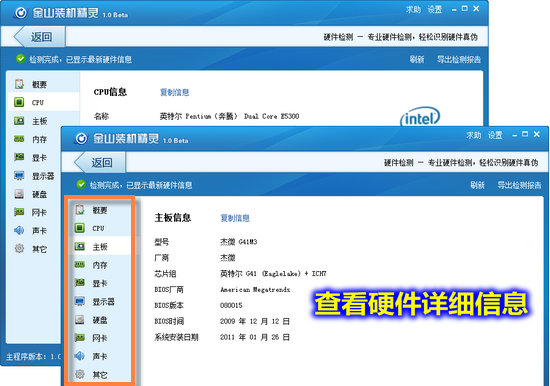Open 概要 summary icon in front sidebar

pos(80,210)
